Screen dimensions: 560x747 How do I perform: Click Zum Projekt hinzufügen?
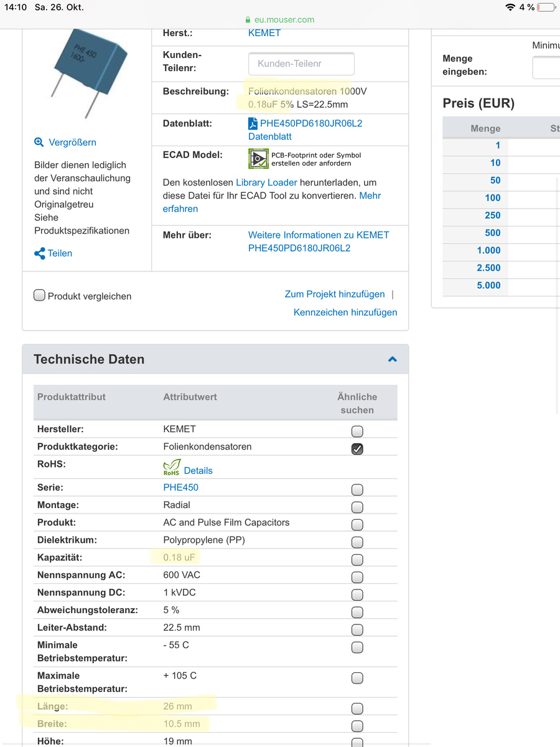tap(335, 294)
